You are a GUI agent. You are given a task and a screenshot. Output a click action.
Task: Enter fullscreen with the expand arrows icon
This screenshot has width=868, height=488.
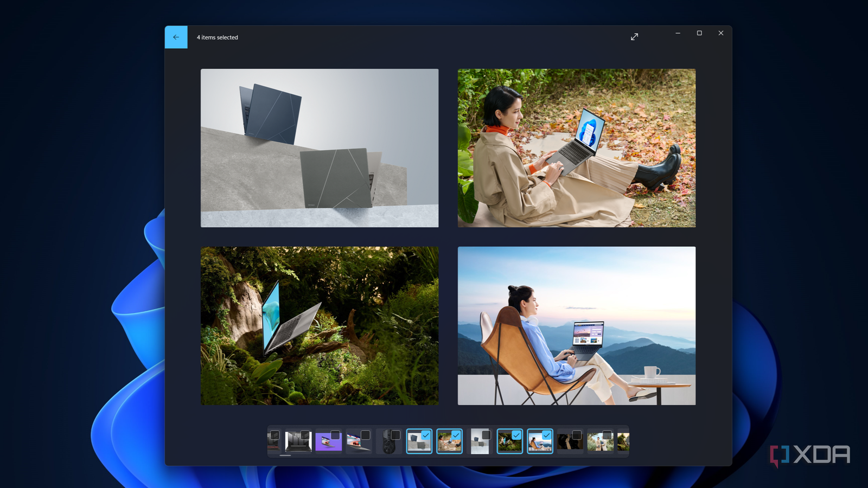point(634,36)
